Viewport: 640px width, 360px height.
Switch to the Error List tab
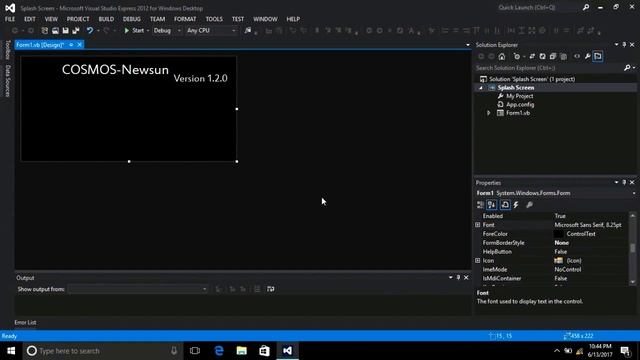[25, 322]
